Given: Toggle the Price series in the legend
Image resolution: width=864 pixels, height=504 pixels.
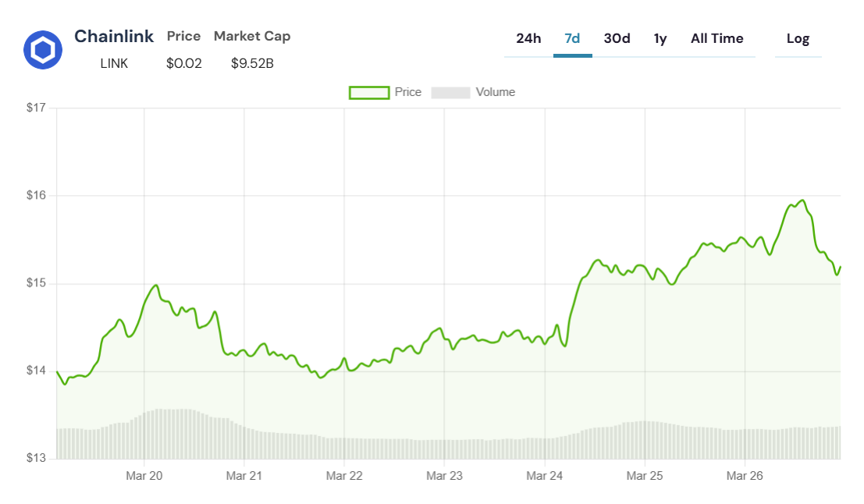Looking at the screenshot, I should (385, 92).
